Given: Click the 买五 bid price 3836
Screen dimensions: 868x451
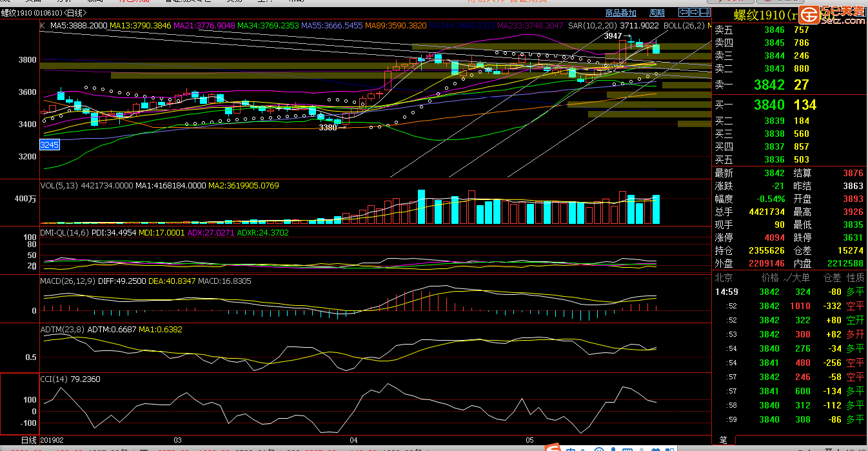Looking at the screenshot, I should click(774, 159).
